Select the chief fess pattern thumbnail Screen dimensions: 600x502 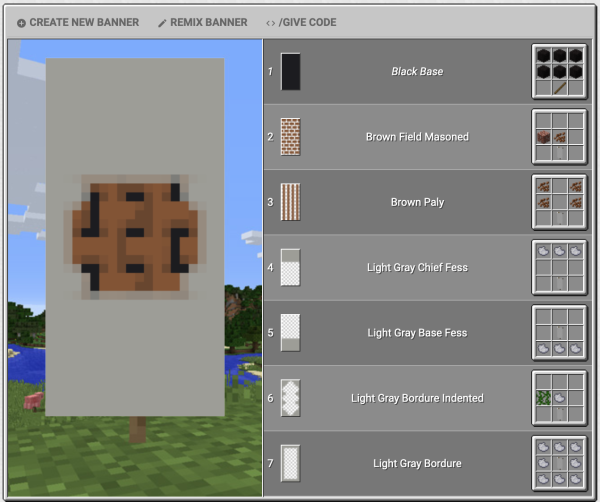tap(290, 267)
